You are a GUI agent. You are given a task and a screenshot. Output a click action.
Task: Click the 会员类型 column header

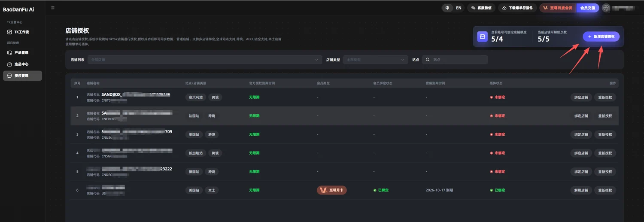point(323,83)
